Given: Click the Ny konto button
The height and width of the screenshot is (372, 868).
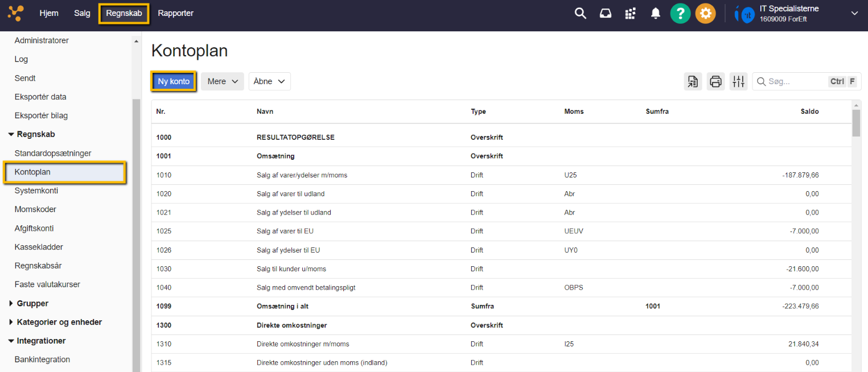Looking at the screenshot, I should point(174,81).
